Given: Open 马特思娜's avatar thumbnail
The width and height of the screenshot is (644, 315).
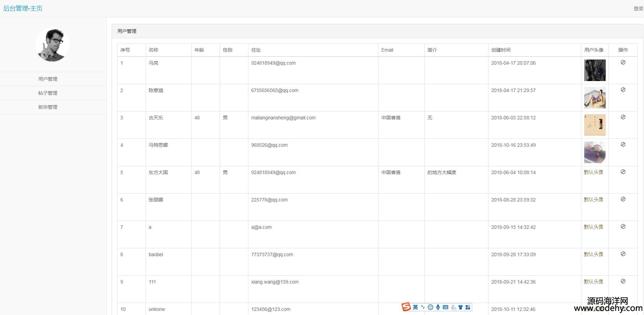Looking at the screenshot, I should pos(595,152).
